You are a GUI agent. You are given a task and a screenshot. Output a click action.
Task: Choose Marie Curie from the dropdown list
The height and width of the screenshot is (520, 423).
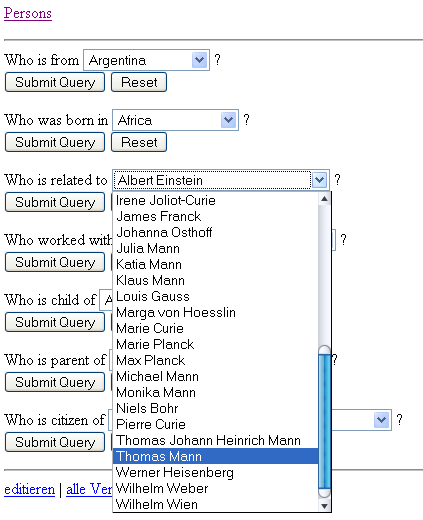coord(216,328)
